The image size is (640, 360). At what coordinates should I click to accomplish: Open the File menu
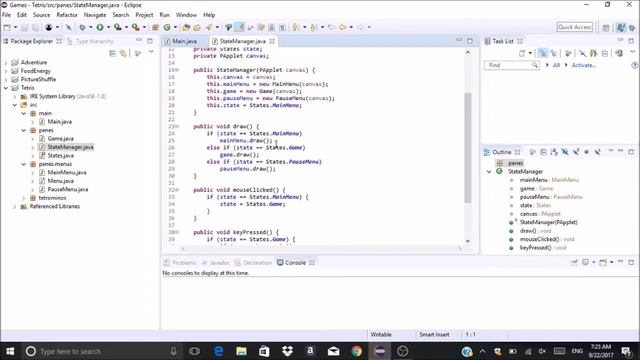coord(7,15)
